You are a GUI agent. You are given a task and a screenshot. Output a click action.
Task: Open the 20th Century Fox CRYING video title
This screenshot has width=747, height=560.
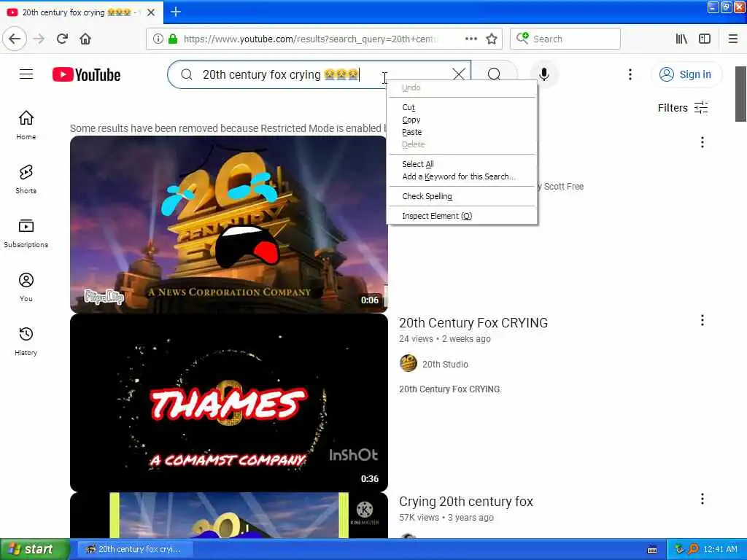[x=473, y=323]
